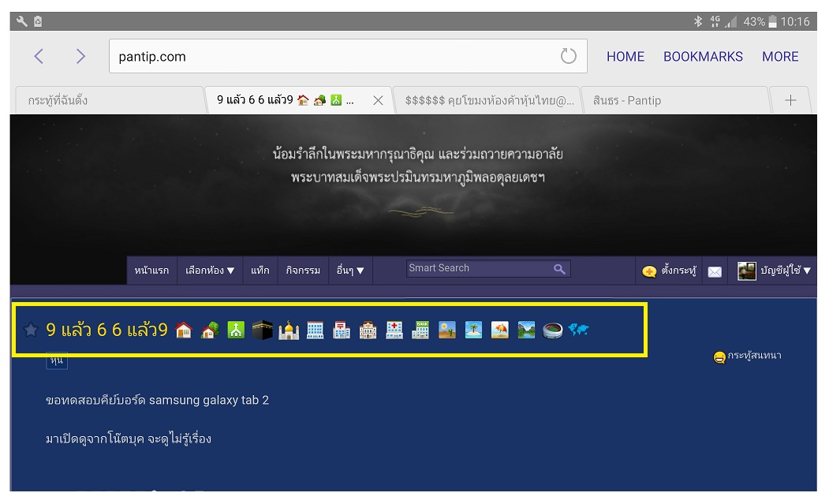Reload the page with the refresh icon
This screenshot has width=829, height=504.
pyautogui.click(x=569, y=56)
